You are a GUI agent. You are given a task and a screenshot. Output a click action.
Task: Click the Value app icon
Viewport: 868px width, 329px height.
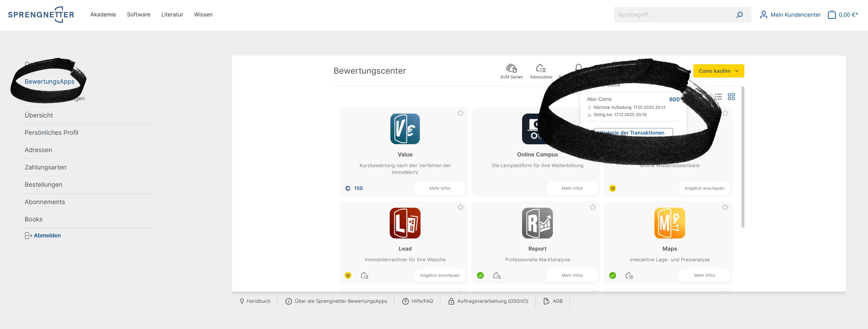405,129
